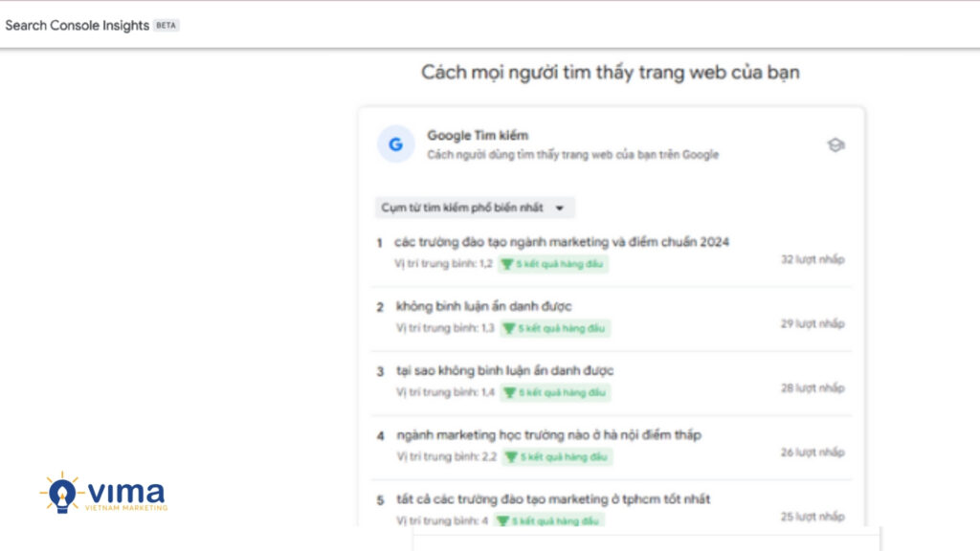Screen dimensions: 980x551
Task: Click the graduation cap learn icon
Action: [x=835, y=145]
